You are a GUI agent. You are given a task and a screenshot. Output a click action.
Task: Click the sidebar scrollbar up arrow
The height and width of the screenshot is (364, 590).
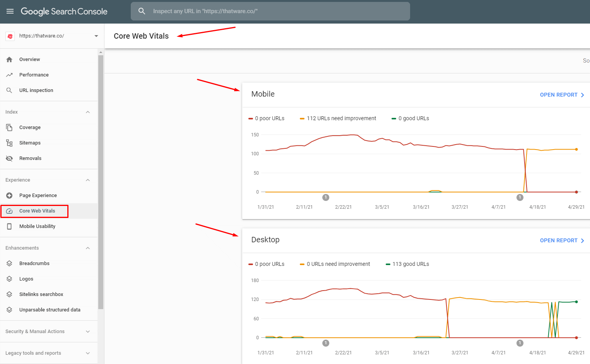coord(101,52)
